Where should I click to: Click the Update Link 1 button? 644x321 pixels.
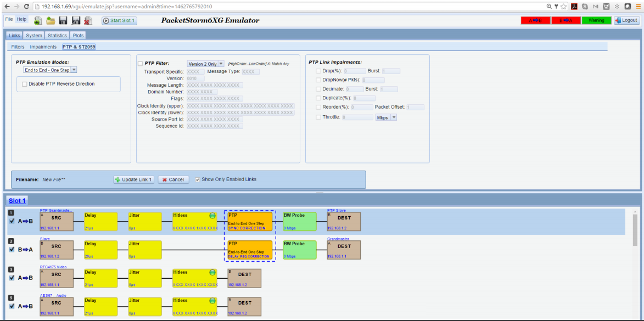coord(135,179)
